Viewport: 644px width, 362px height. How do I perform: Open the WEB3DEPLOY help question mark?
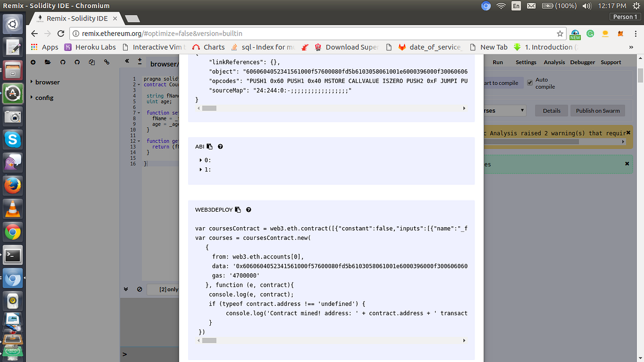pyautogui.click(x=249, y=210)
